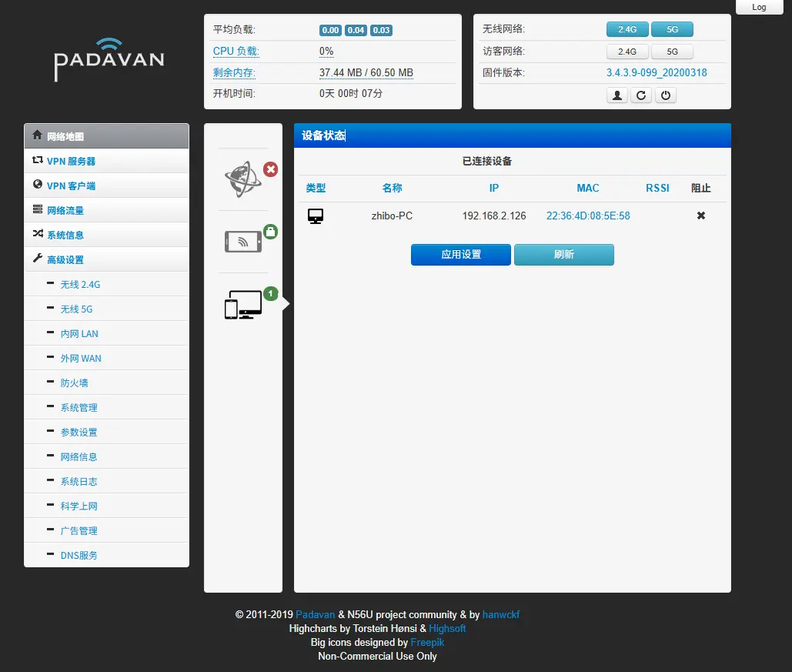Click the 应用设置 button
This screenshot has height=672, width=792.
(460, 255)
